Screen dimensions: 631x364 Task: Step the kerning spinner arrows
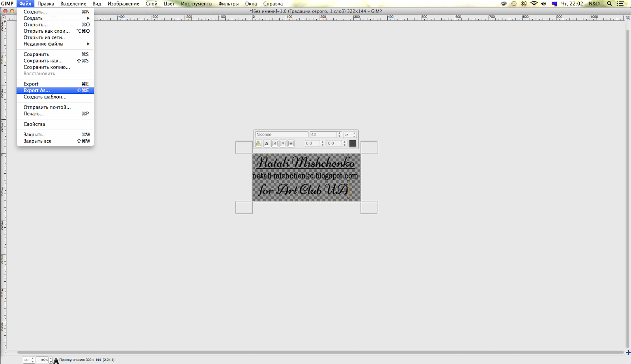(x=345, y=143)
